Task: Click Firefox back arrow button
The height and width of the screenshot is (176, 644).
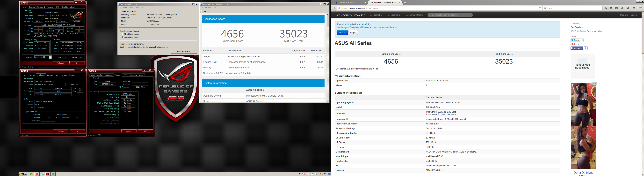Action: point(334,8)
